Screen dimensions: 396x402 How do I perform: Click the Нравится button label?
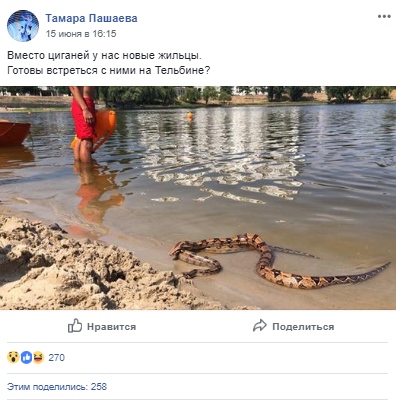point(111,327)
